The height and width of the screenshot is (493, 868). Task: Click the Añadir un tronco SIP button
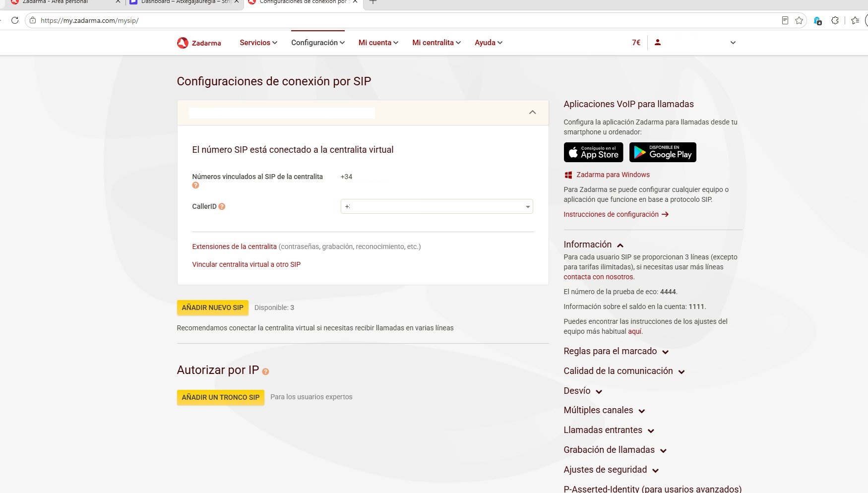pos(221,397)
